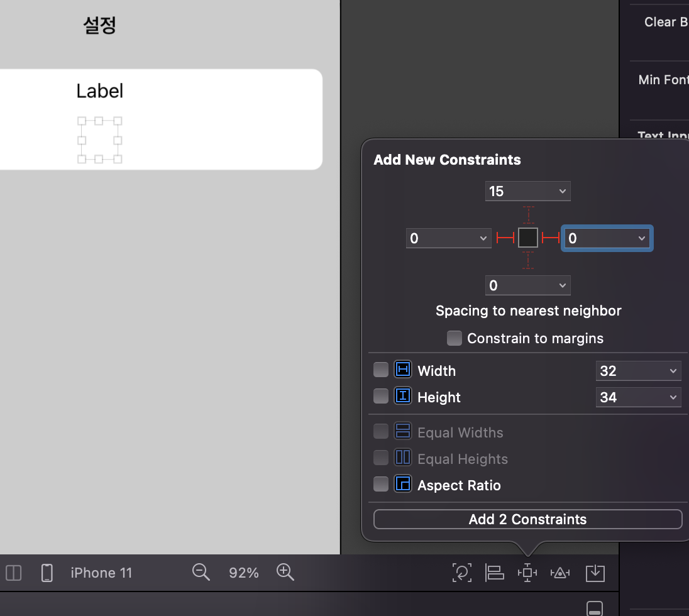Expand the right spacing value dropdown
The height and width of the screenshot is (616, 689).
pyautogui.click(x=642, y=238)
